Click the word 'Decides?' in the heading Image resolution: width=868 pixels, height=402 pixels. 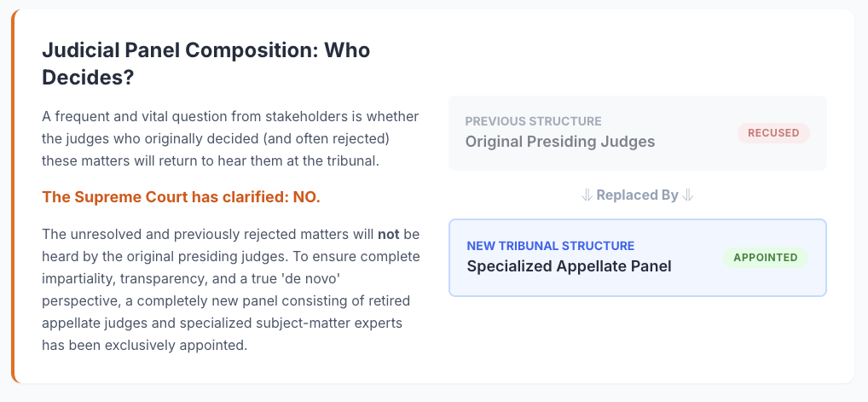click(90, 77)
